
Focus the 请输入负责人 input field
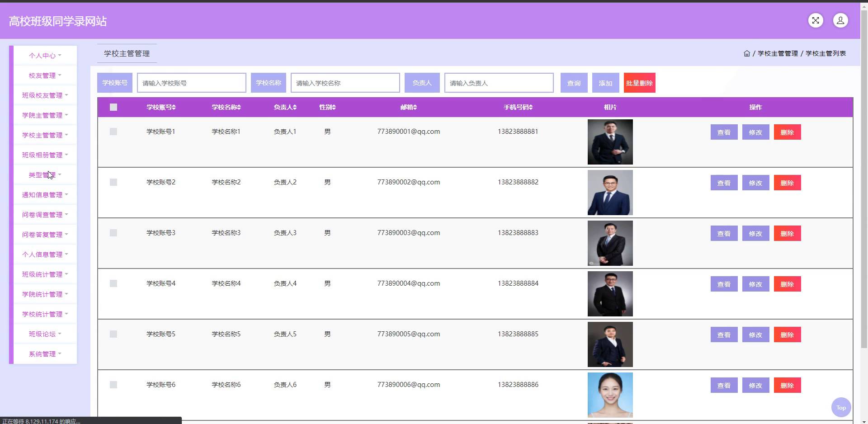[x=499, y=83]
